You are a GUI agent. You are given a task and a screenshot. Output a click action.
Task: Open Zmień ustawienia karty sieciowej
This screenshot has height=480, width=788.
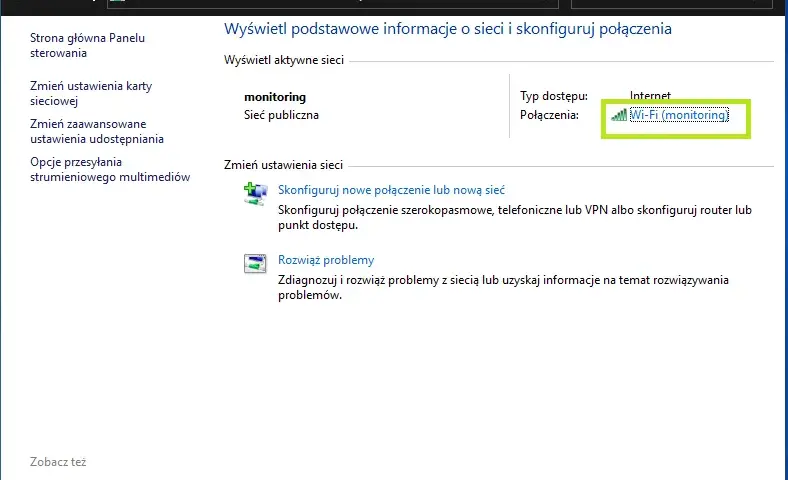[x=91, y=93]
